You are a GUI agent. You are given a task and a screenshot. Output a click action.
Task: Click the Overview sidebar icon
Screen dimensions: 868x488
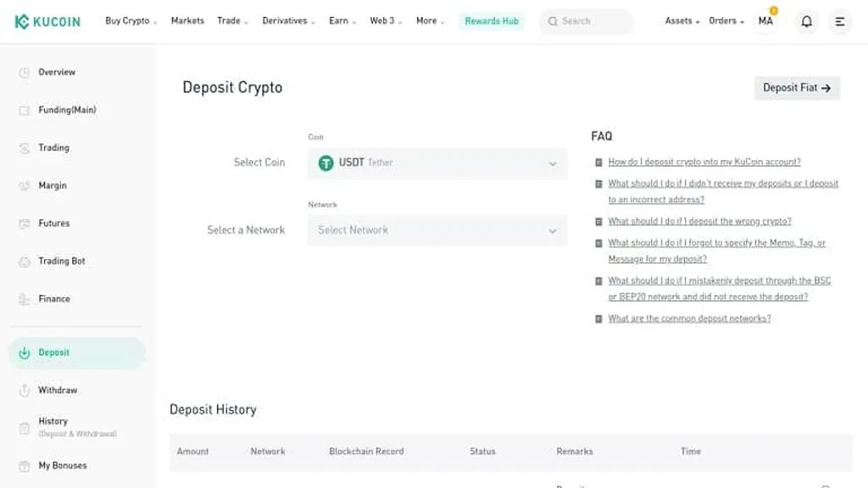point(25,73)
